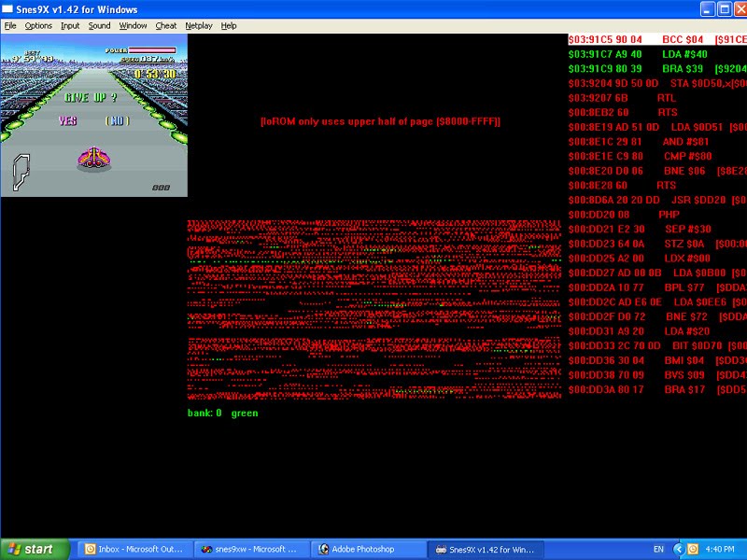Open the Input menu
The image size is (747, 560).
(70, 26)
